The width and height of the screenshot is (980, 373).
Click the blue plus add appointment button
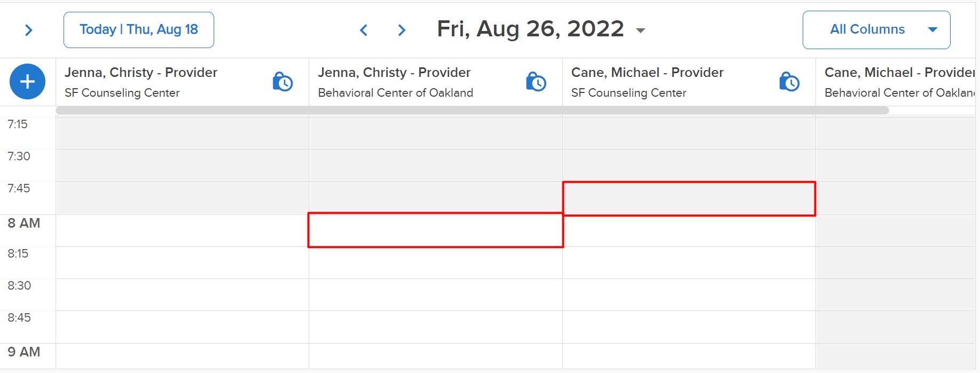(x=27, y=82)
